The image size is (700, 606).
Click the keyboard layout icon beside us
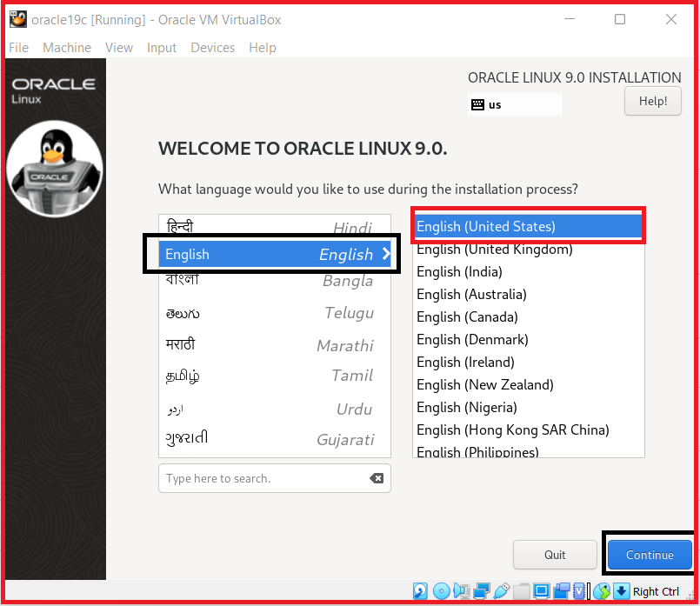[477, 104]
